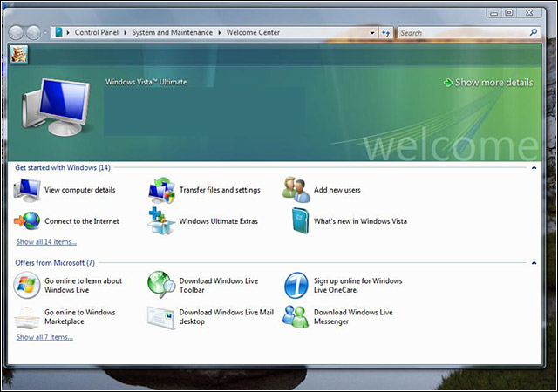The width and height of the screenshot is (558, 392).
Task: Open the View computer details monitor icon
Action: (x=27, y=190)
